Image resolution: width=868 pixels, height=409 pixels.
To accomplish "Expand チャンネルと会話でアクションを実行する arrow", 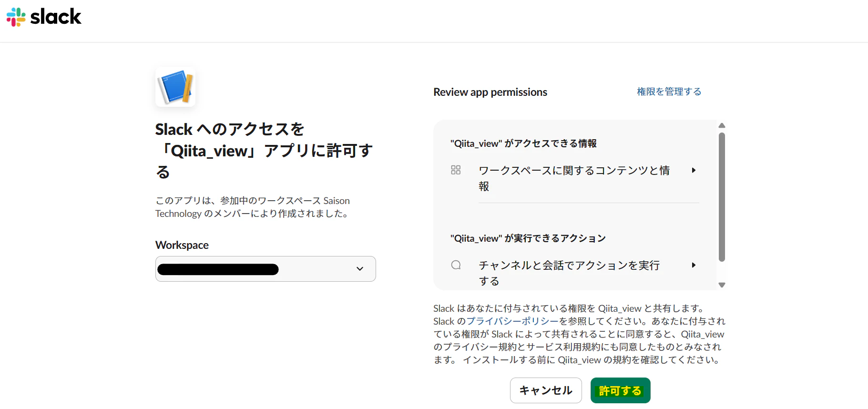I will [x=694, y=265].
